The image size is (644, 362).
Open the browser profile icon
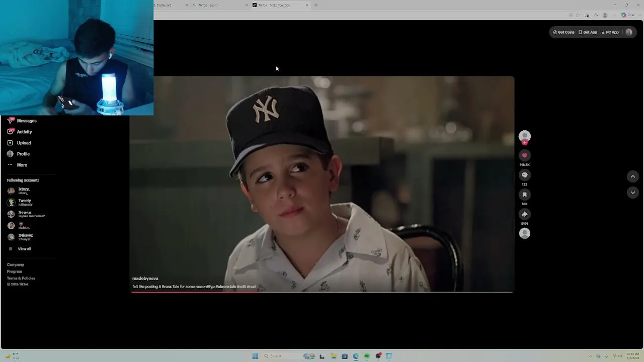[x=605, y=15]
